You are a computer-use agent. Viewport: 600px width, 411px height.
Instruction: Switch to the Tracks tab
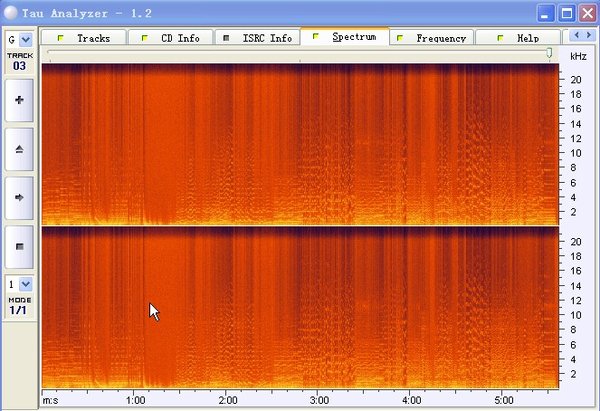pos(83,38)
